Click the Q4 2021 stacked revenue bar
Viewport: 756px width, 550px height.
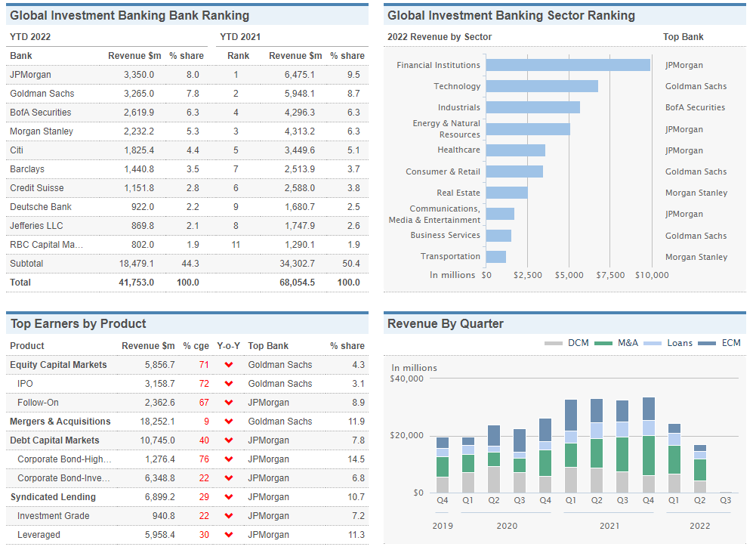point(649,445)
